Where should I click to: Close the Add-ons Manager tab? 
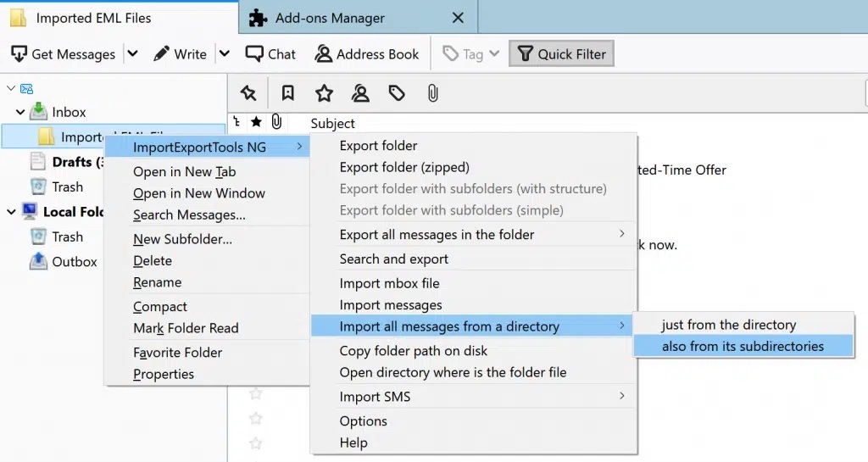point(458,18)
